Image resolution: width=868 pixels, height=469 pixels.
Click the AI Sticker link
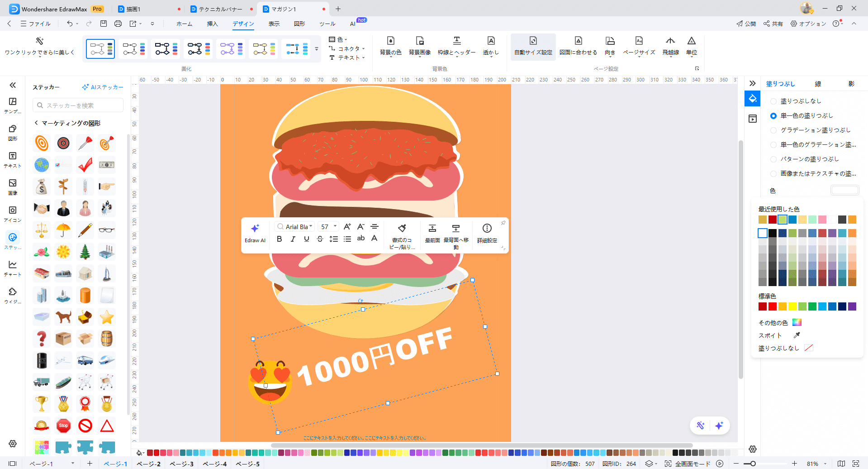coord(103,87)
